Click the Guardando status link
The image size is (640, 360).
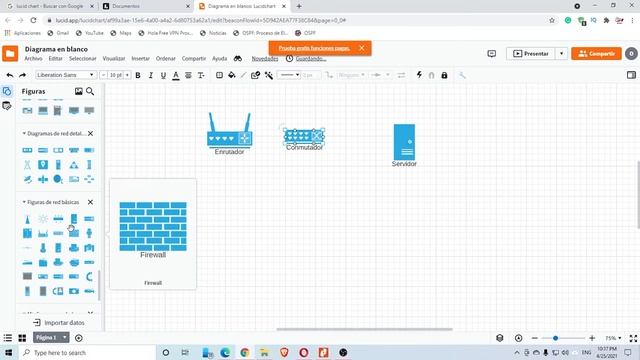click(x=311, y=59)
